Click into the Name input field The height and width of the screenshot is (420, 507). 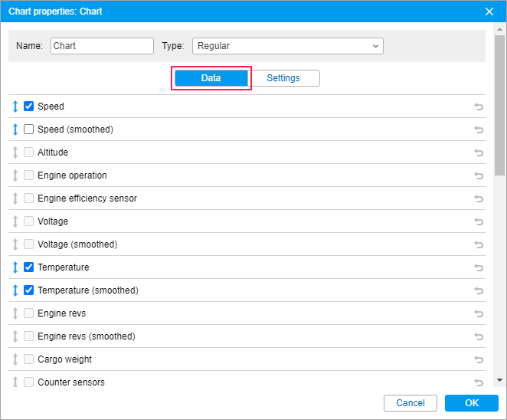click(x=102, y=46)
